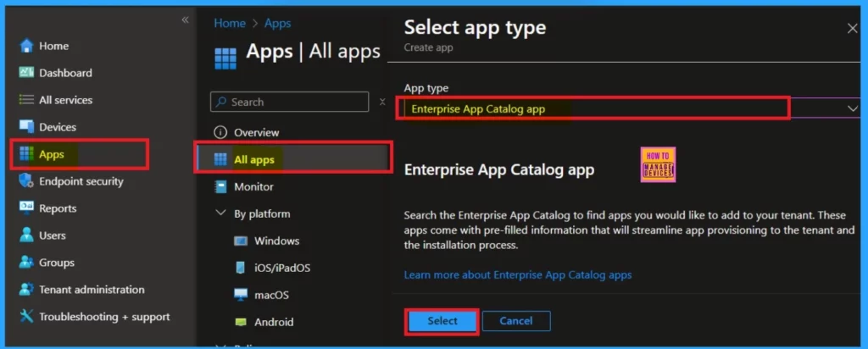Open the Users menu item
The image size is (868, 349).
point(52,235)
